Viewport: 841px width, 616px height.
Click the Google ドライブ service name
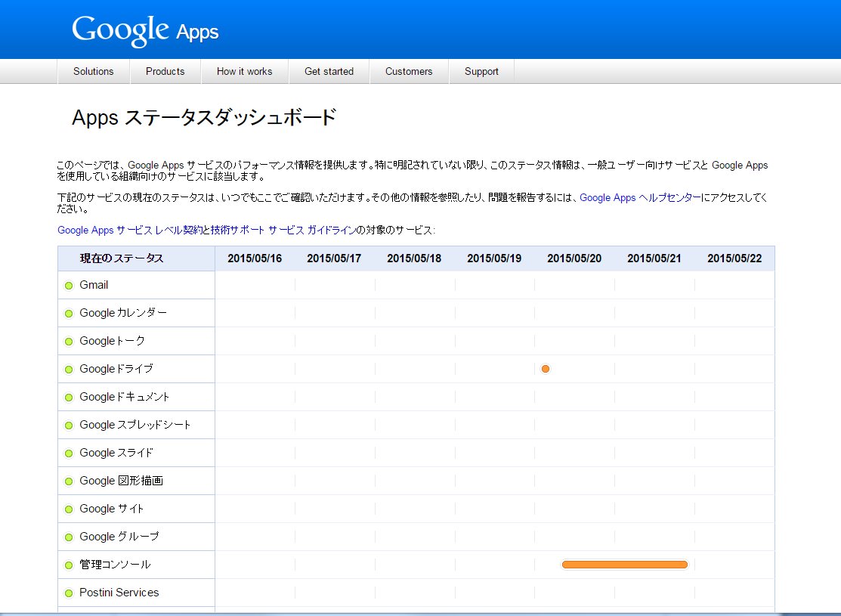click(116, 369)
